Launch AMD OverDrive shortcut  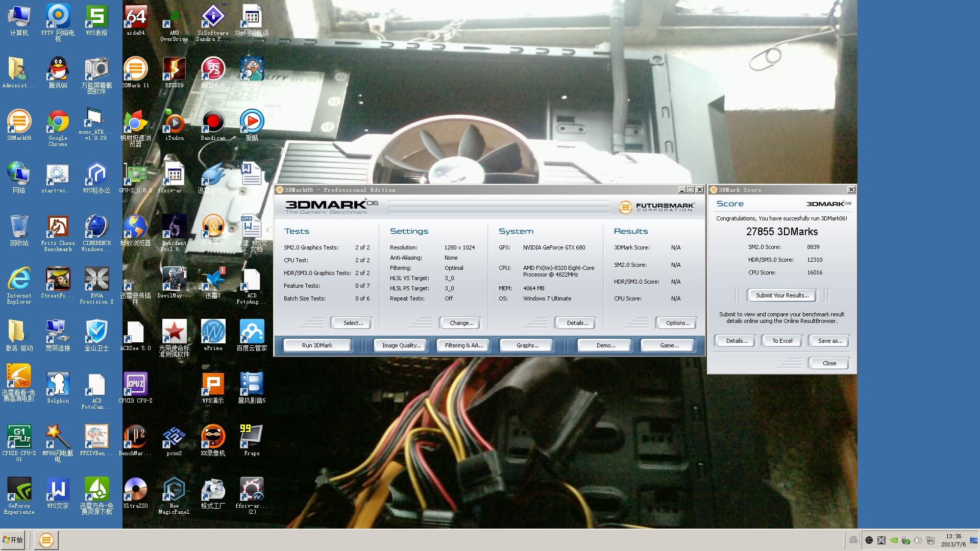[174, 22]
